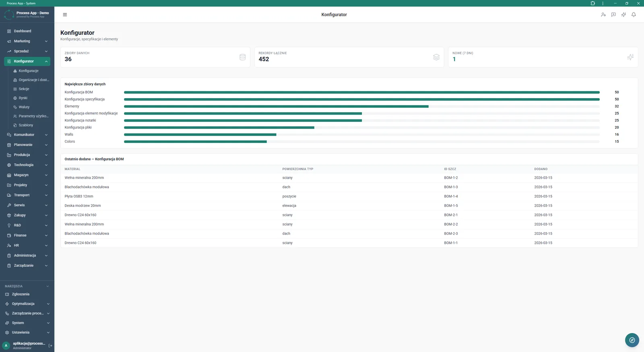
Task: Open Organizacje i dost... submenu item
Action: (31, 80)
